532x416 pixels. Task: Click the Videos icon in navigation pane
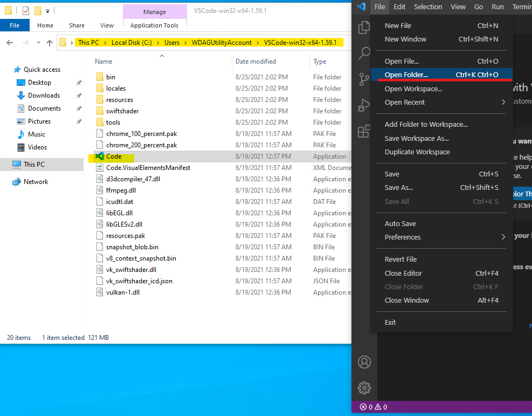[21, 147]
